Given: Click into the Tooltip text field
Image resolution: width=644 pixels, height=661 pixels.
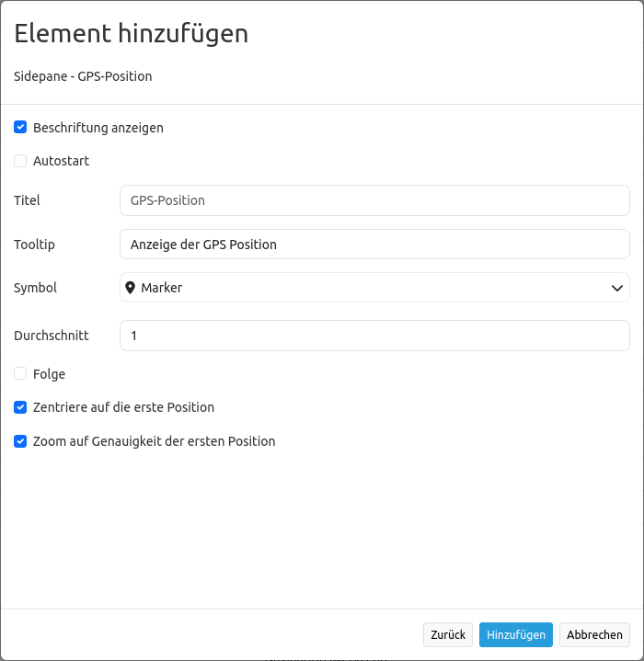Looking at the screenshot, I should 374,245.
